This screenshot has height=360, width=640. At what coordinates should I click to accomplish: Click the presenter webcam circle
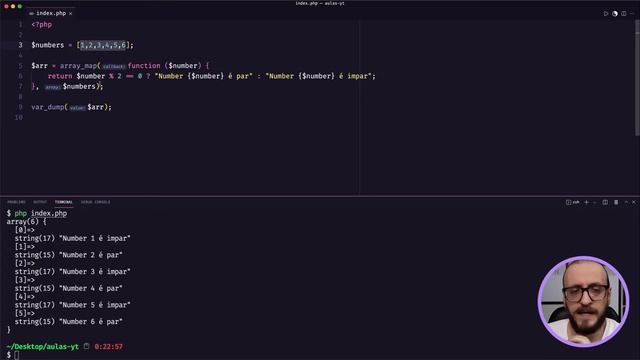click(583, 302)
